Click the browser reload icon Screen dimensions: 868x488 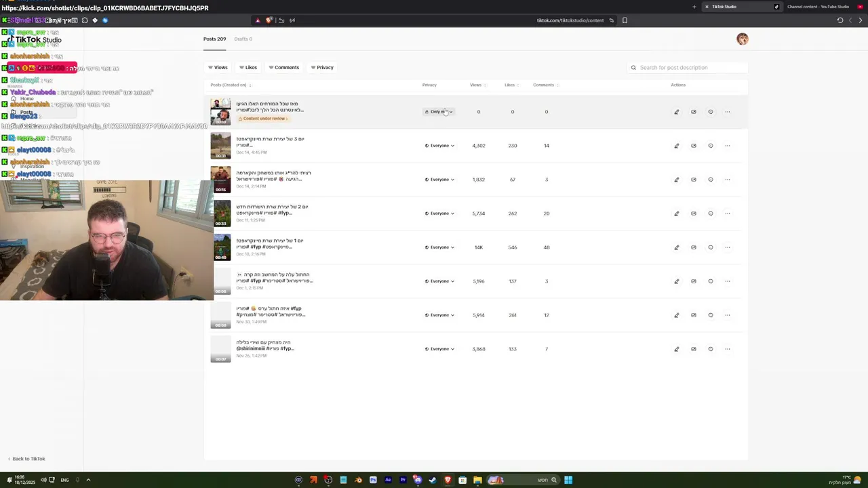[x=840, y=20]
